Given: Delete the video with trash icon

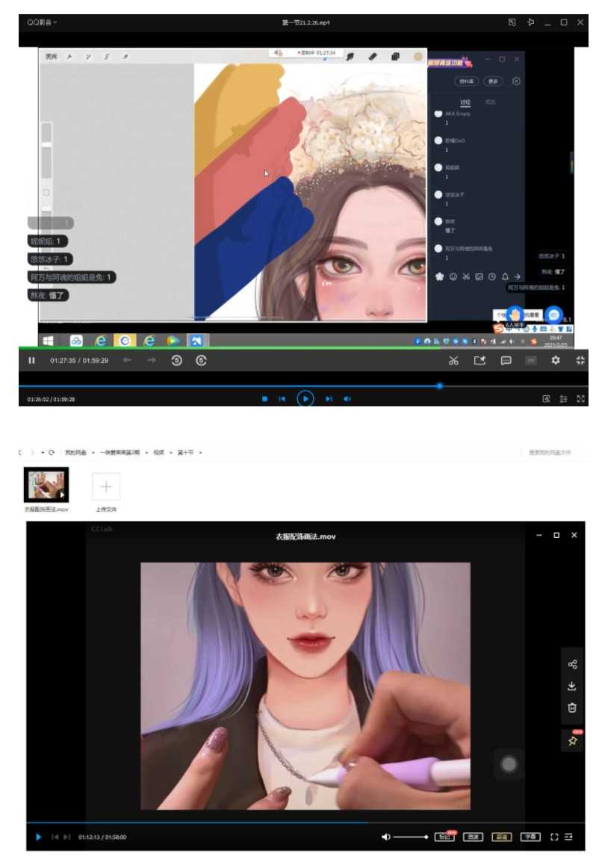Looking at the screenshot, I should pyautogui.click(x=572, y=707).
